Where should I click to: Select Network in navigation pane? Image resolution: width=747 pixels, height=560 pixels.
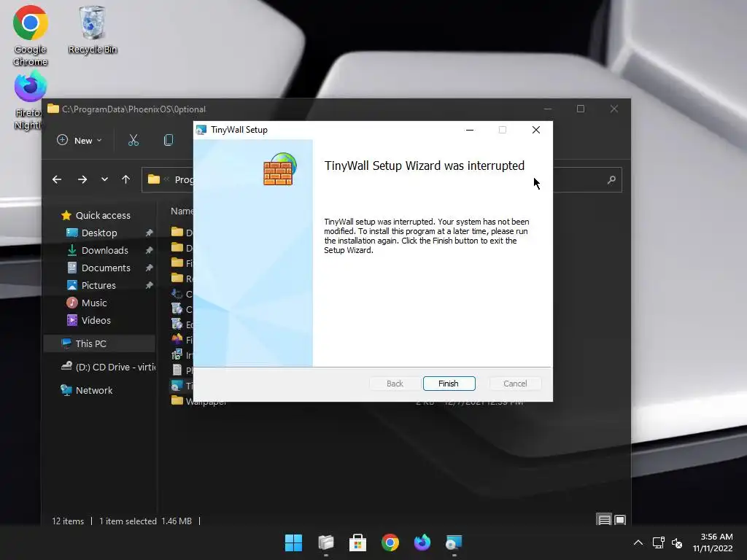(88, 391)
